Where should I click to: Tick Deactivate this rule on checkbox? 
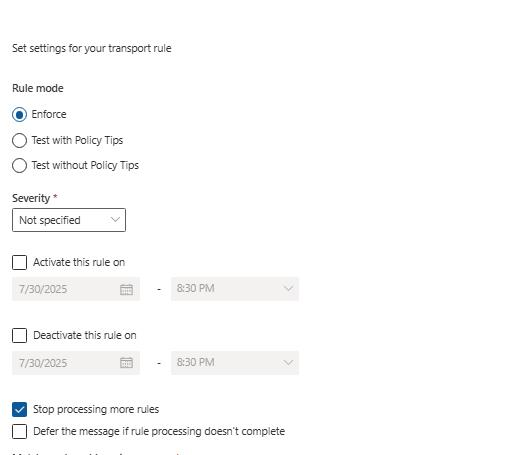(x=19, y=335)
